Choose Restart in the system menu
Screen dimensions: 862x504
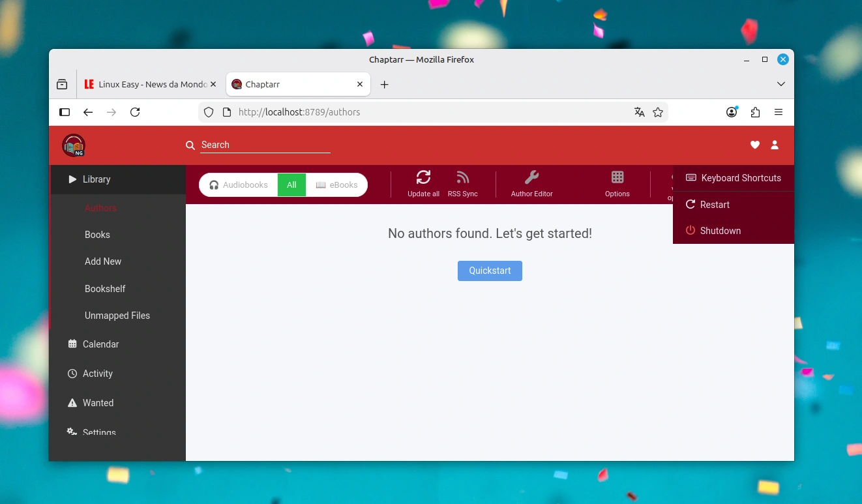point(734,205)
